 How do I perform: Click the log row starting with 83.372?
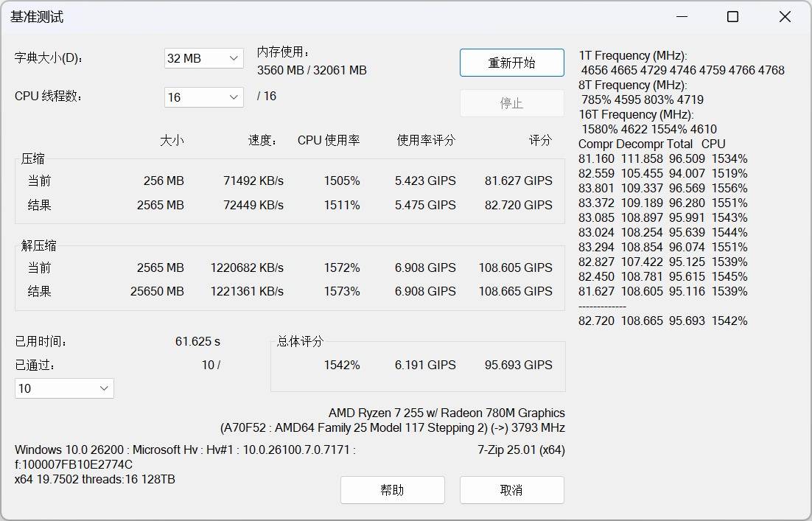(x=663, y=203)
